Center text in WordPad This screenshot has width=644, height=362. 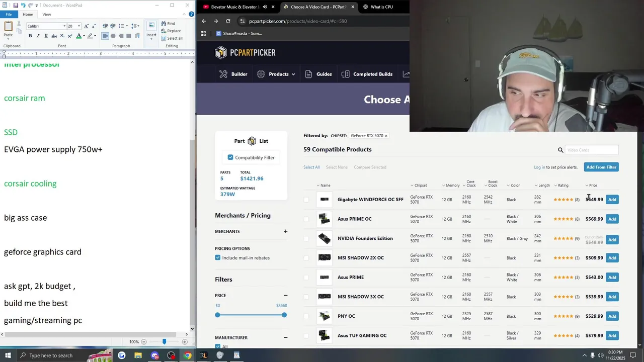[x=113, y=36]
